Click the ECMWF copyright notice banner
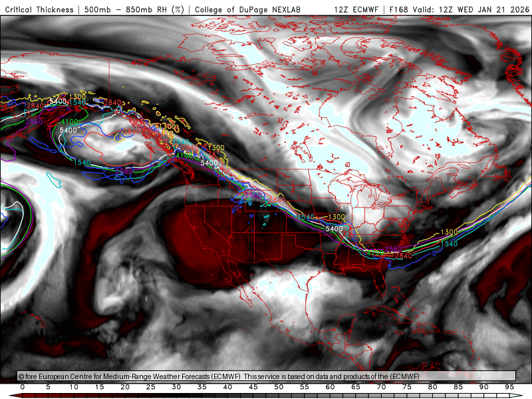 (x=267, y=376)
